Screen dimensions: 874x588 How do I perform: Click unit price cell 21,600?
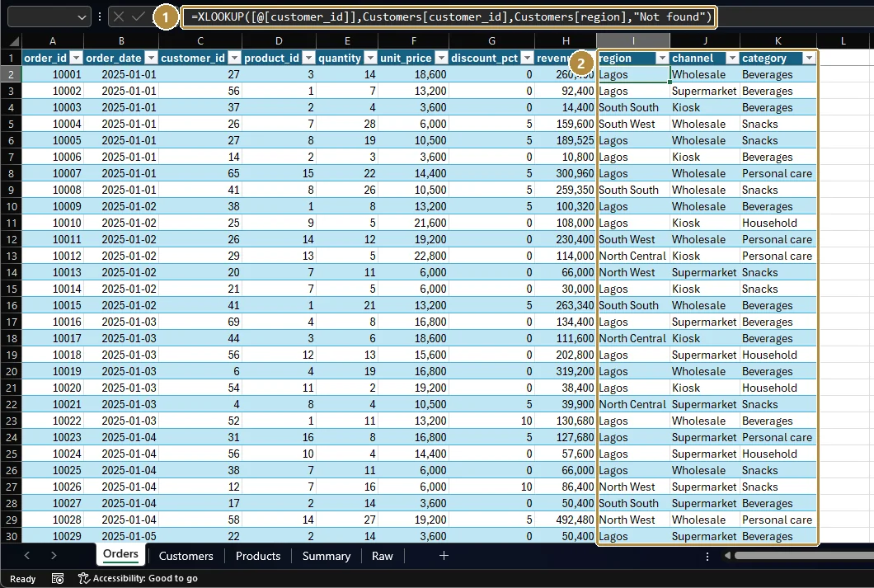[414, 223]
